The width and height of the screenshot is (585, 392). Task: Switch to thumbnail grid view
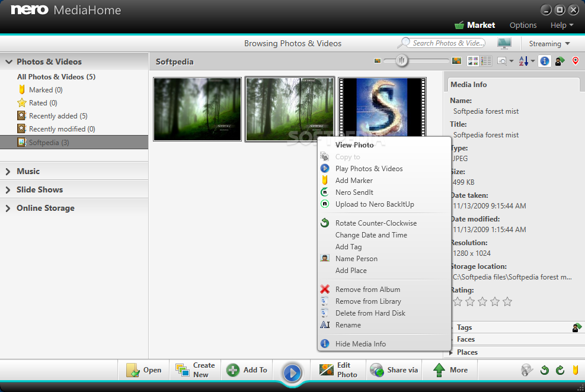(x=473, y=61)
